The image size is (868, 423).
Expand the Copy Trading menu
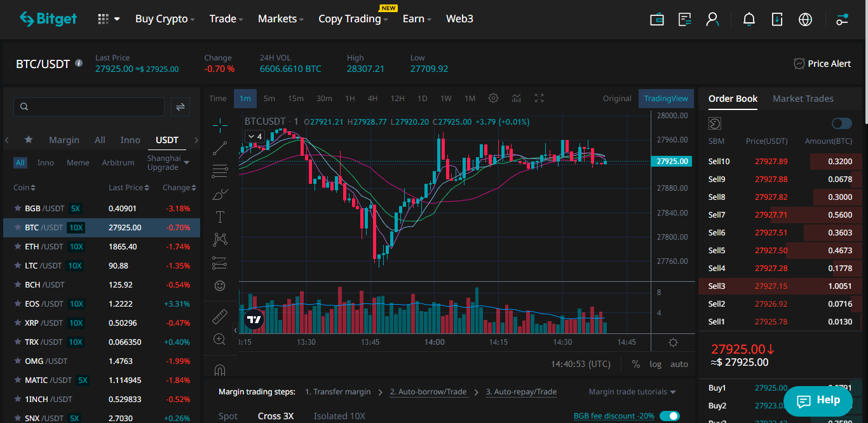point(353,19)
